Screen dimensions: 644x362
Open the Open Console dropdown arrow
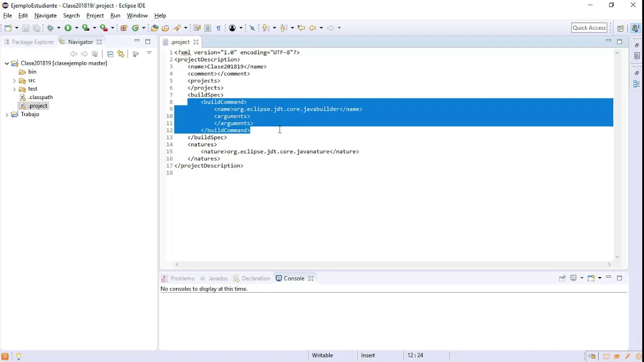tap(600, 278)
